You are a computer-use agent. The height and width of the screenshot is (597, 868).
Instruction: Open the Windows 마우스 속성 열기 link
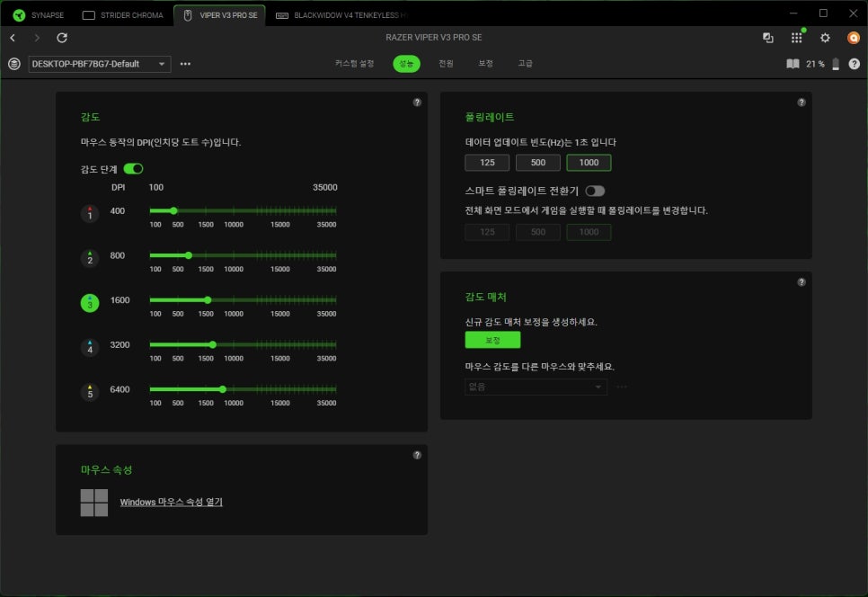[x=171, y=502]
